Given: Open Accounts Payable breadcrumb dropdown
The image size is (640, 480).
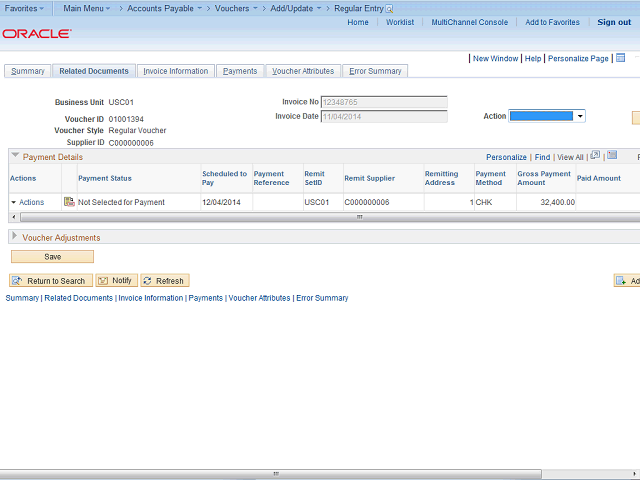Looking at the screenshot, I should [164, 8].
